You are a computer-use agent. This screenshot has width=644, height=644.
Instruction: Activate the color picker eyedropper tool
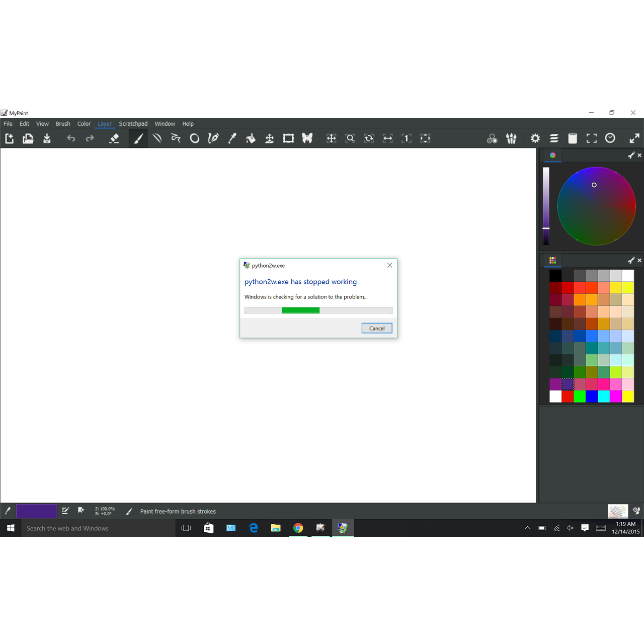pos(232,138)
